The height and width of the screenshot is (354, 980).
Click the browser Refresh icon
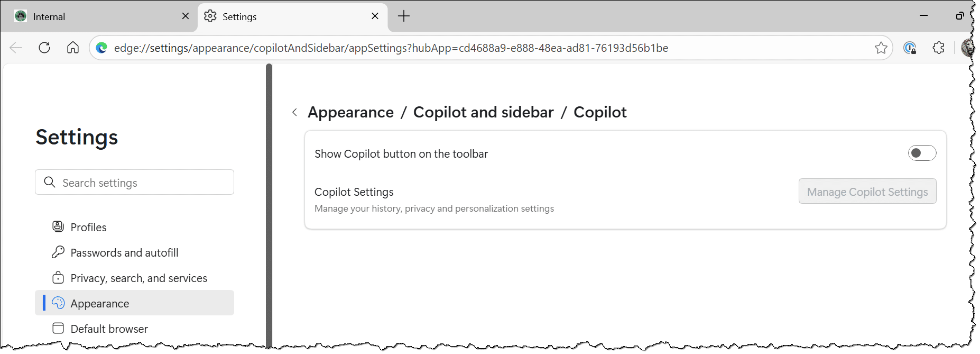click(x=44, y=48)
